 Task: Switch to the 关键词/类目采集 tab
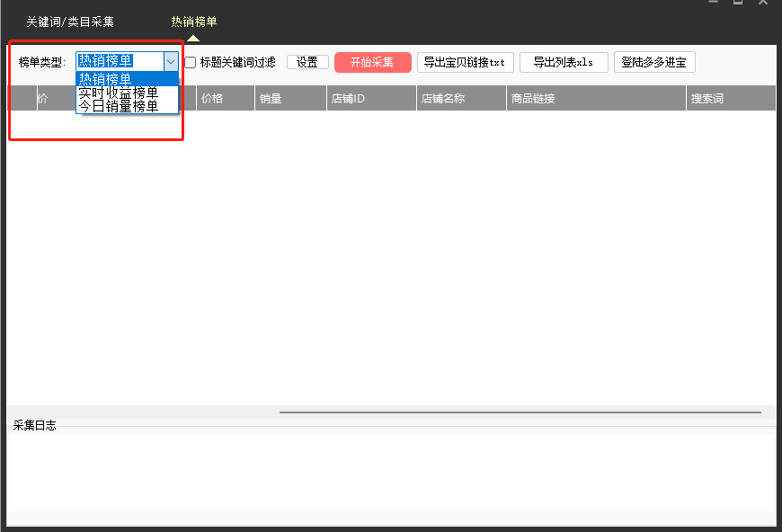pyautogui.click(x=70, y=22)
